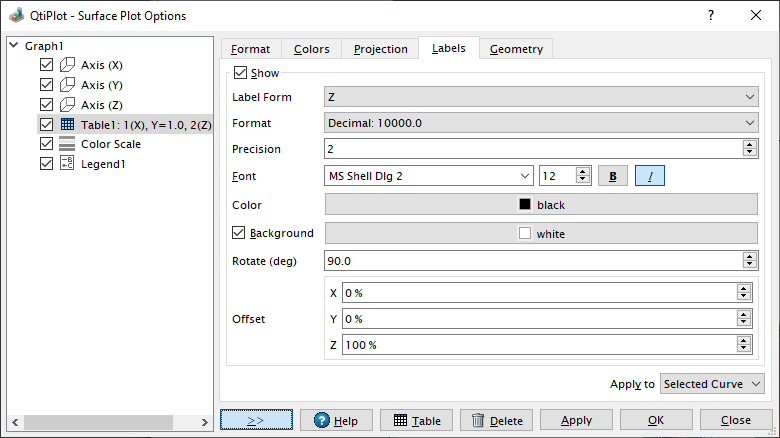Image resolution: width=780 pixels, height=438 pixels.
Task: Toggle bold font button
Action: pos(612,176)
